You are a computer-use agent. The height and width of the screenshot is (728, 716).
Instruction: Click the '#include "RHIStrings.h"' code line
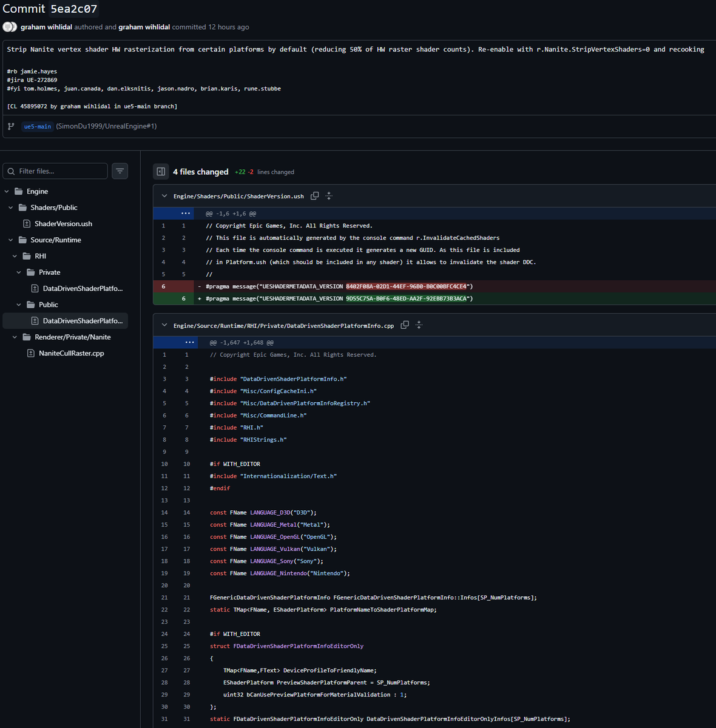point(248,440)
